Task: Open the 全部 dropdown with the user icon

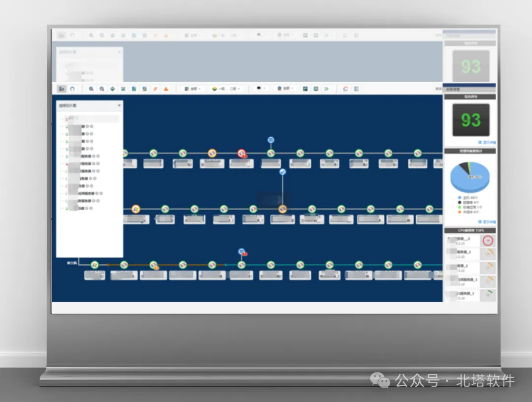Action: pyautogui.click(x=285, y=88)
